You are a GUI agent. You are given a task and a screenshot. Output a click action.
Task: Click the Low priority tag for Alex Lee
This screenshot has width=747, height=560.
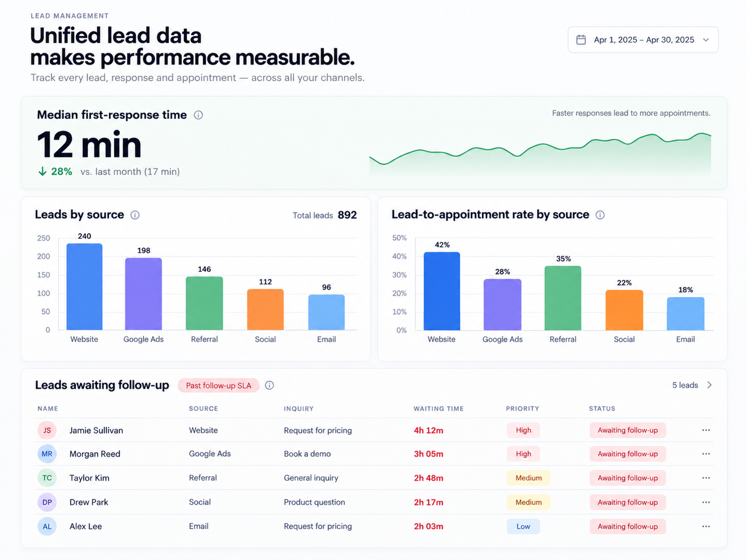pyautogui.click(x=523, y=526)
